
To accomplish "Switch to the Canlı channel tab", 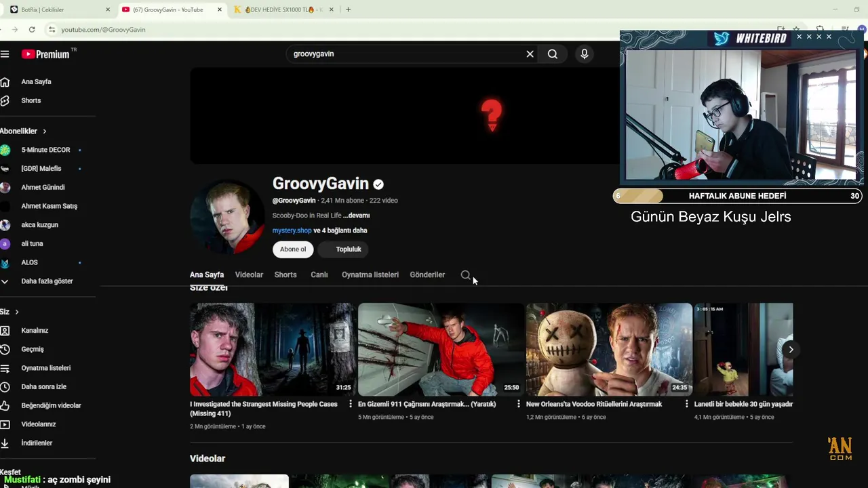I will pyautogui.click(x=319, y=275).
